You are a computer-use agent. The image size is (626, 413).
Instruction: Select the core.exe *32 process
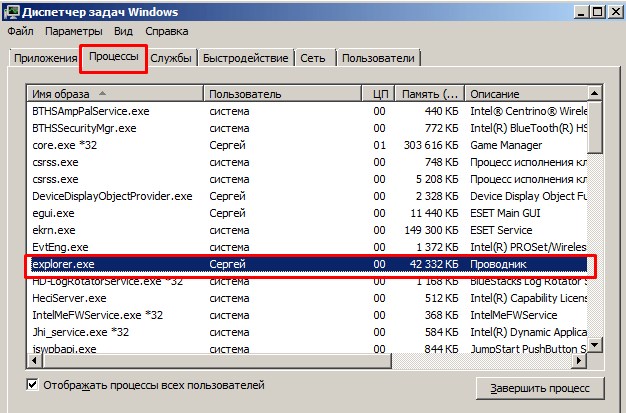[307, 145]
